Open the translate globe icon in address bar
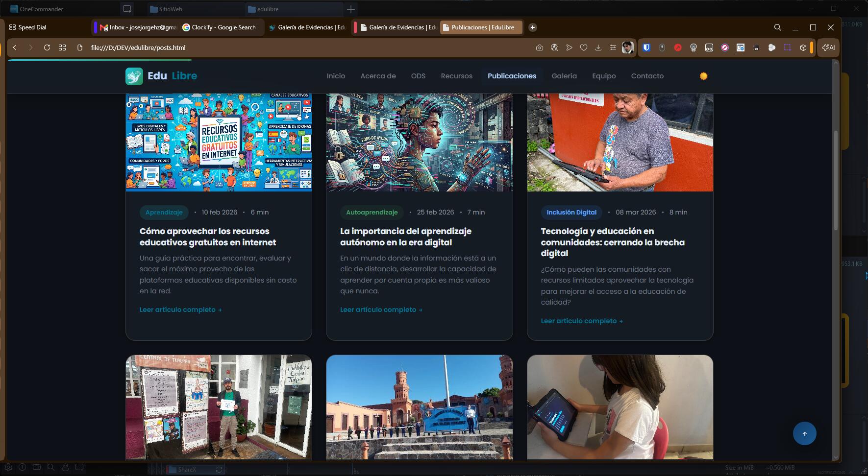The height and width of the screenshot is (476, 868). point(554,48)
